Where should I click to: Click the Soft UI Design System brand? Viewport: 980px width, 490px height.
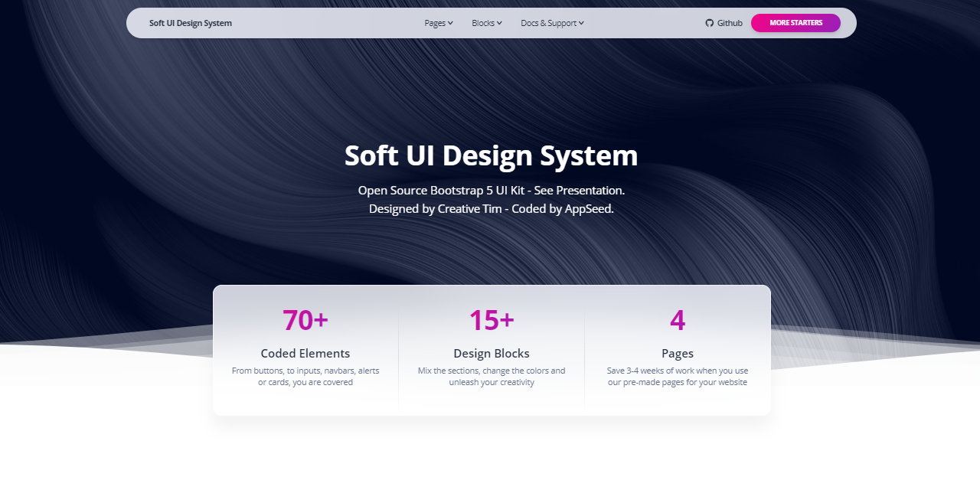pyautogui.click(x=190, y=23)
